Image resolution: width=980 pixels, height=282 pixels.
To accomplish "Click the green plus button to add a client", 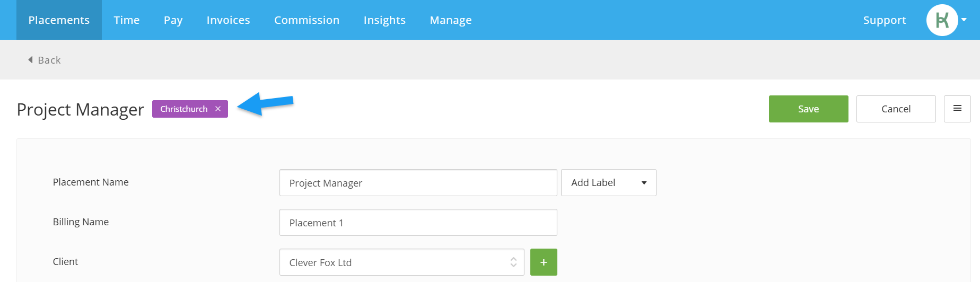I will (544, 262).
